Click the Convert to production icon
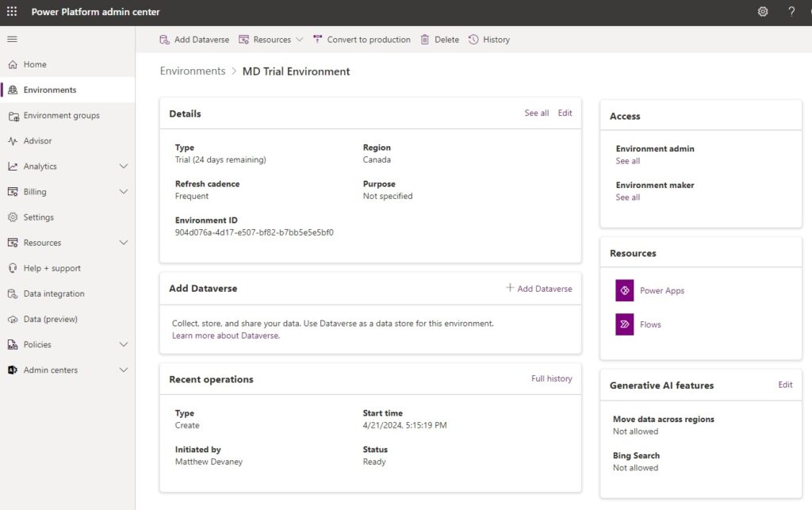This screenshot has height=510, width=812. click(317, 40)
